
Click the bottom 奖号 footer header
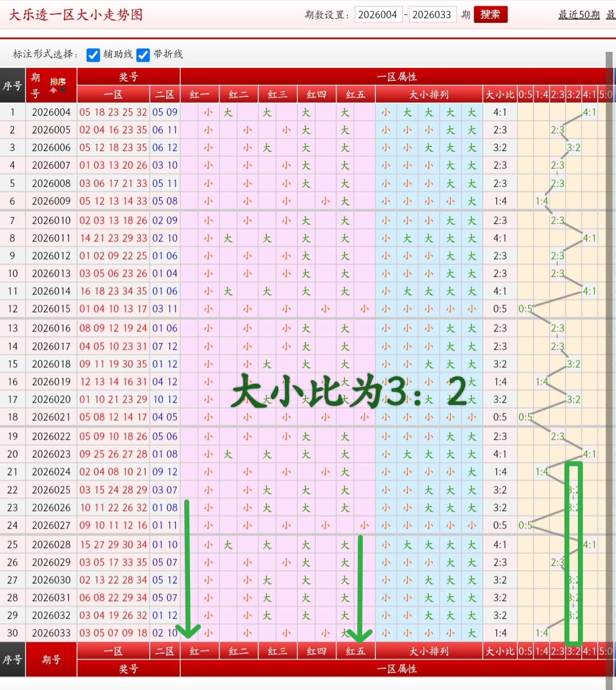(x=128, y=669)
